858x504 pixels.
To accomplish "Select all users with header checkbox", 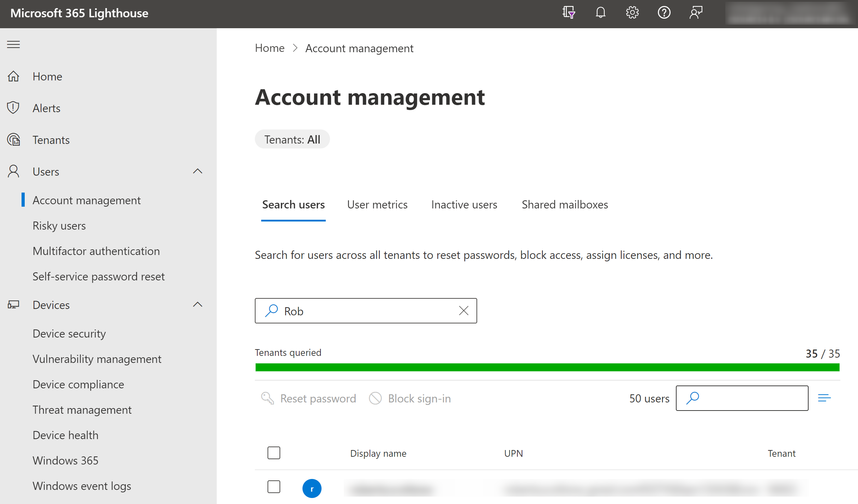I will coord(274,453).
